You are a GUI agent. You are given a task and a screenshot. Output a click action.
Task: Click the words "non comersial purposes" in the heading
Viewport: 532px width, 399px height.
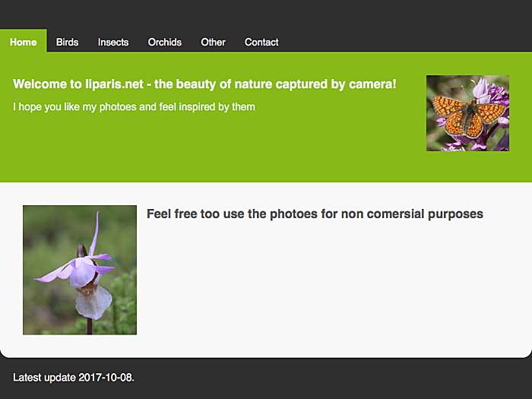(412, 214)
